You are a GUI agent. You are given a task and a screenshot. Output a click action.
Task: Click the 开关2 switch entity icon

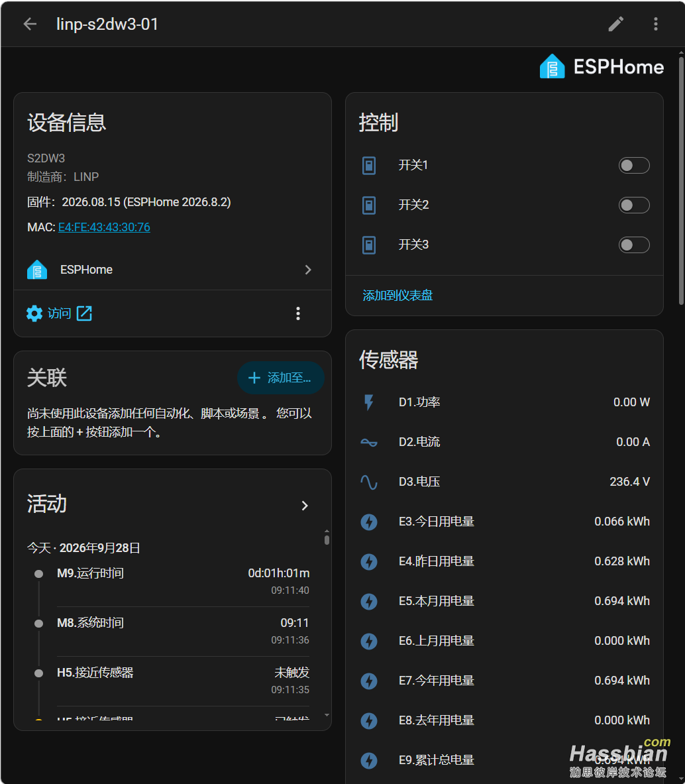369,205
